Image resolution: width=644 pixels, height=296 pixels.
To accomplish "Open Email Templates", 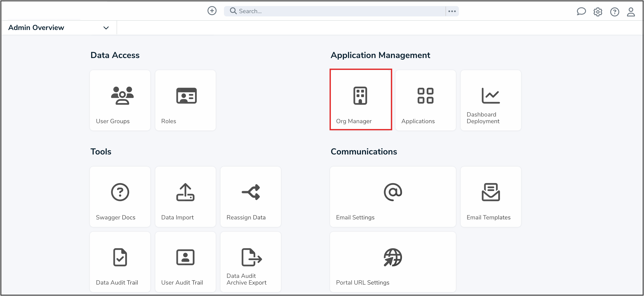I will (490, 197).
